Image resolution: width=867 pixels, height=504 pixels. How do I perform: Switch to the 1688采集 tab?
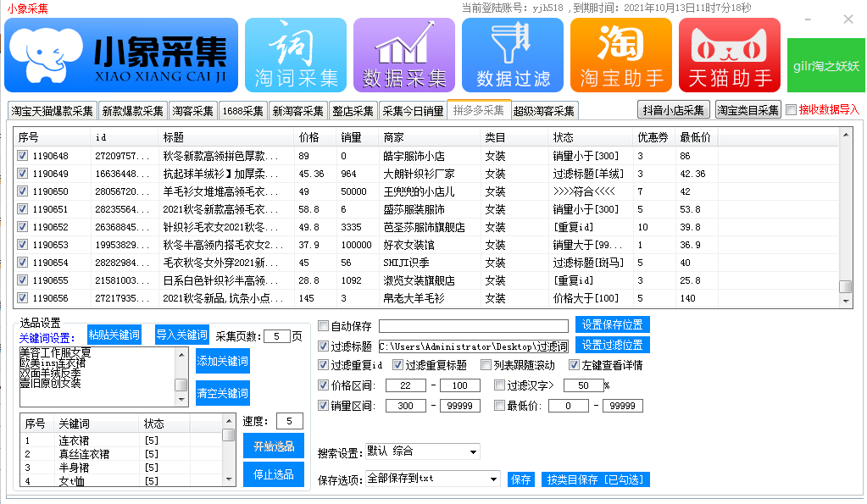tap(242, 110)
